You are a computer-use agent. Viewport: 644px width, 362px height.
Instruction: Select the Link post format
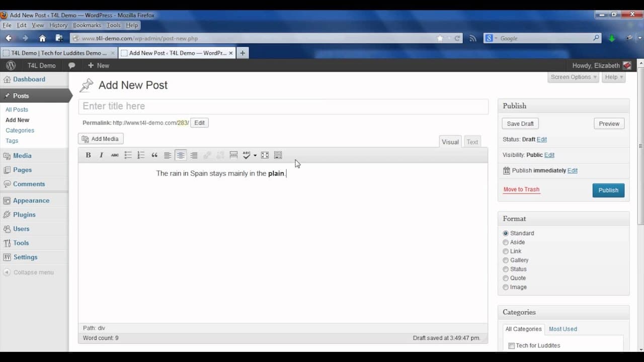pos(506,251)
